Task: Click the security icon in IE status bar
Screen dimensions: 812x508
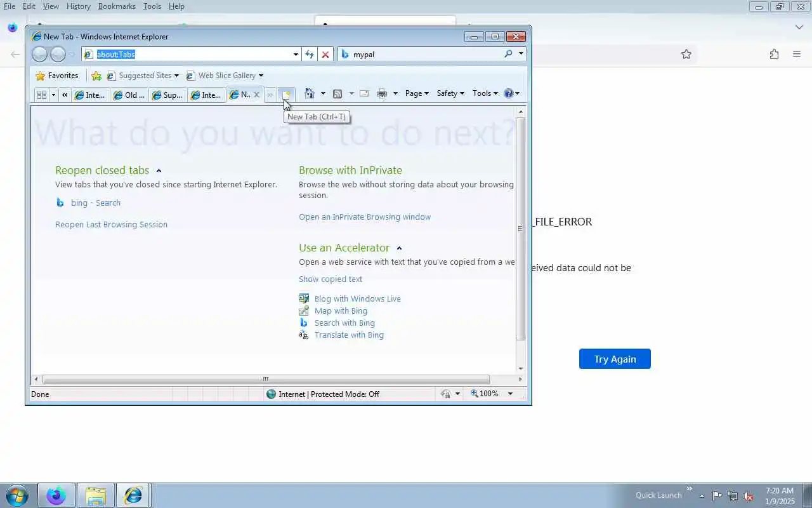Action: tap(445, 394)
